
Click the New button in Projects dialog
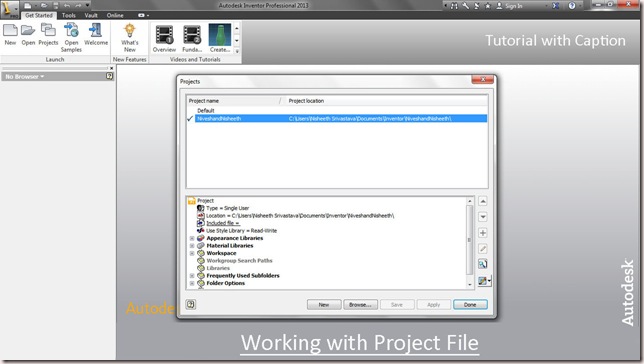324,304
